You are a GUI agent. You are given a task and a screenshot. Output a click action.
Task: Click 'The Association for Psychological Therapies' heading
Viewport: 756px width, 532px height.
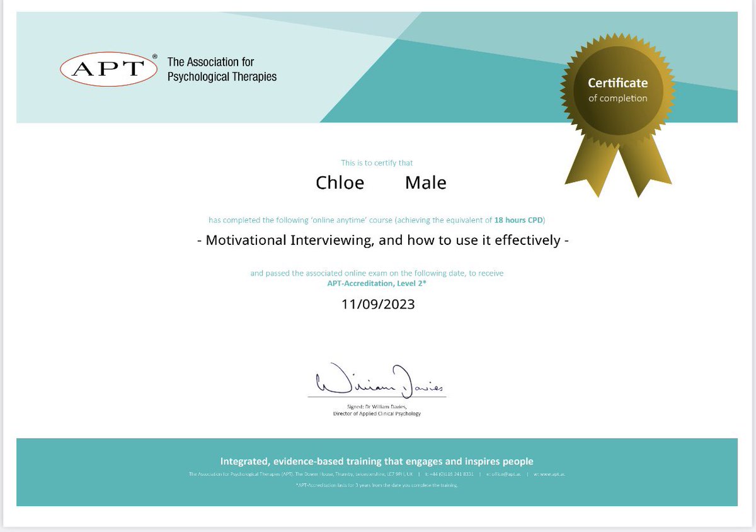coord(222,69)
